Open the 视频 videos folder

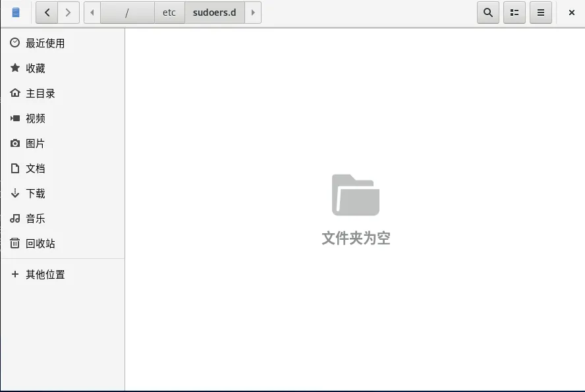36,119
